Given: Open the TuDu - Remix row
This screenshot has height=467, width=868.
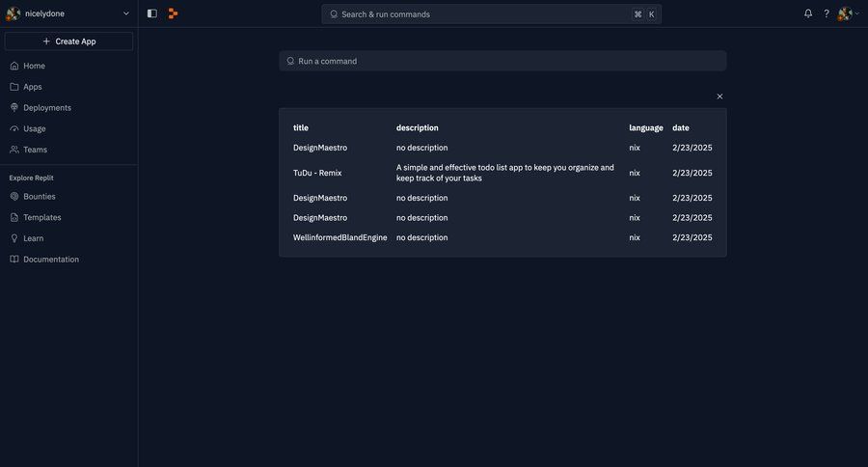Looking at the screenshot, I should pos(317,173).
